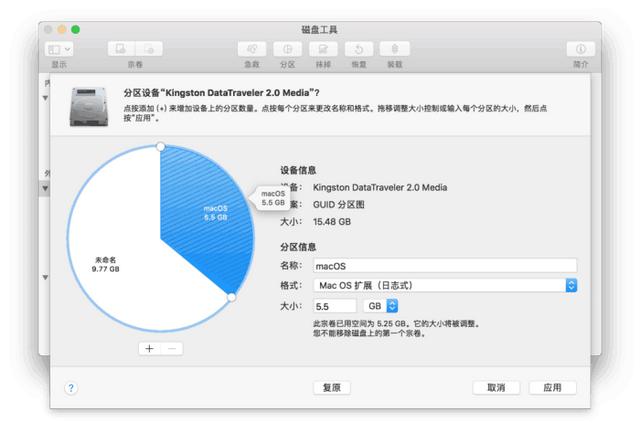Click the Erase (抹掉) toolbar icon

[323, 49]
